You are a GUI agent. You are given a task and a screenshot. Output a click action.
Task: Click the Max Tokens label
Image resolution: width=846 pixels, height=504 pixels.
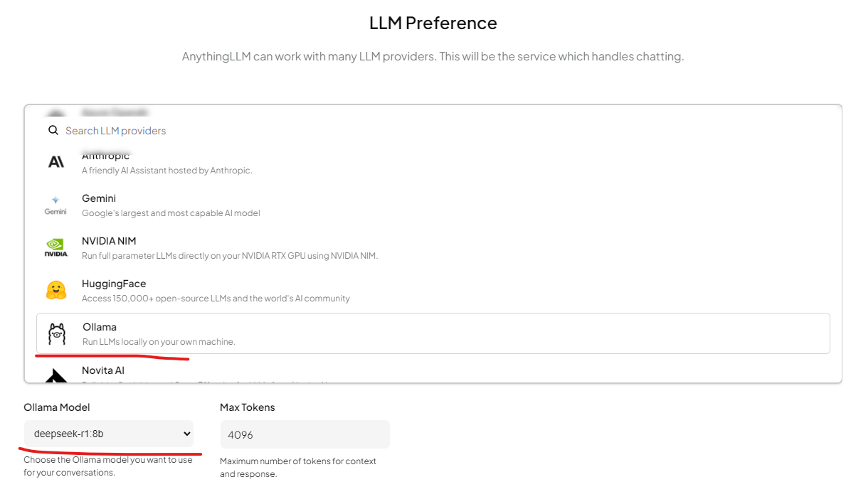coord(248,407)
